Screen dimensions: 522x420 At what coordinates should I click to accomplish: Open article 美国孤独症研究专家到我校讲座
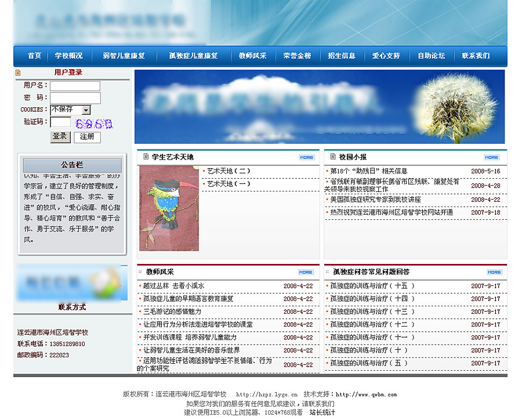(x=375, y=200)
